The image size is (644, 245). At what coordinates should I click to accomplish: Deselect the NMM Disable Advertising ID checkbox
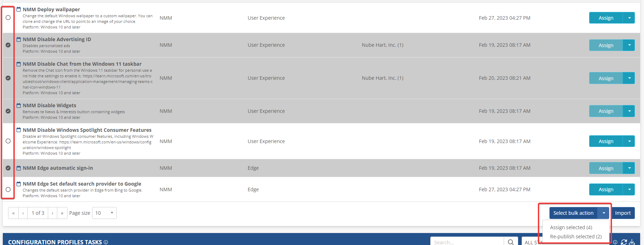tap(8, 45)
